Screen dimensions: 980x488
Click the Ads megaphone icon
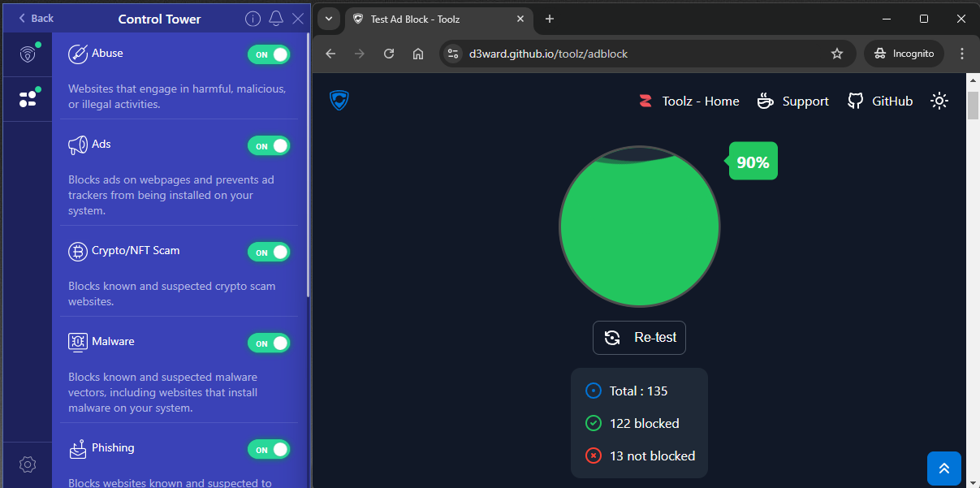pyautogui.click(x=78, y=145)
